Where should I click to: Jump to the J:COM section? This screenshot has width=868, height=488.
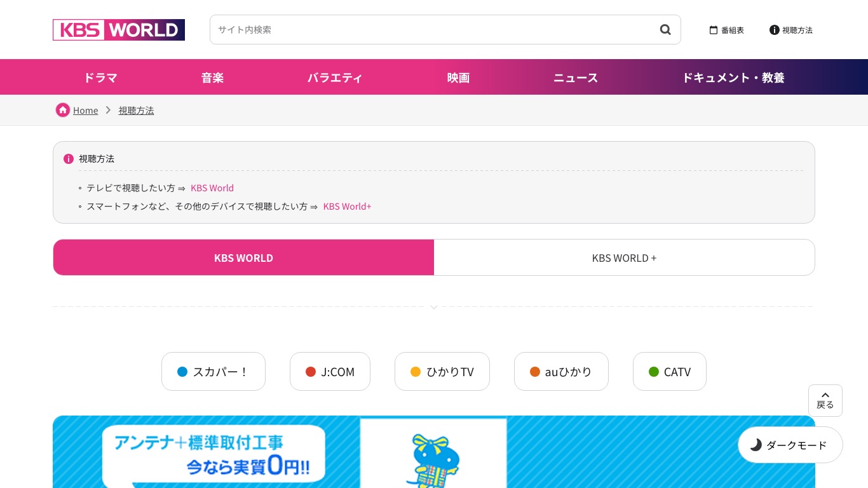pos(330,372)
